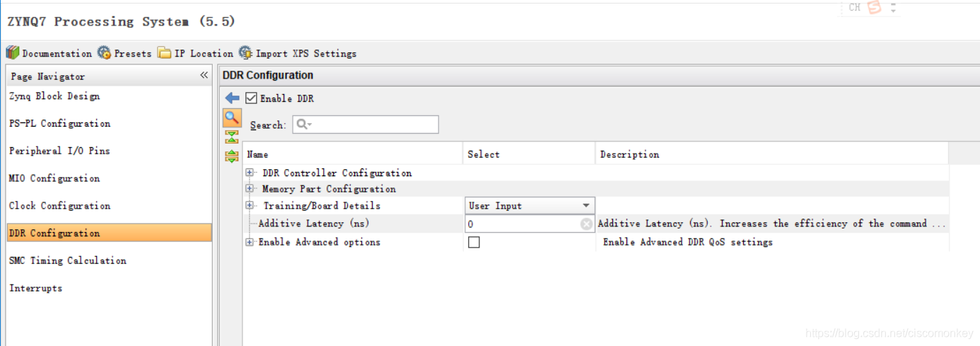980x346 pixels.
Task: Click the Additive Latency description text
Action: tap(771, 224)
